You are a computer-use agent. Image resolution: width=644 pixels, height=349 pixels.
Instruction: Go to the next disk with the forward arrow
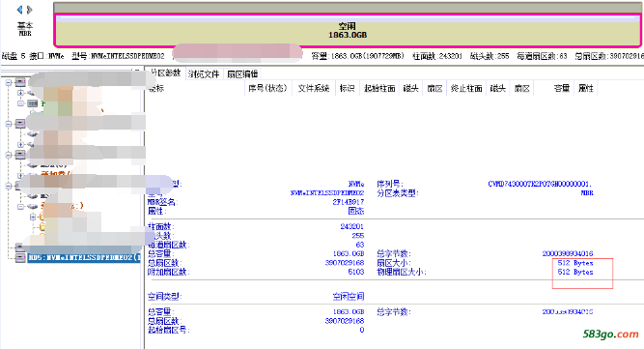(29, 10)
